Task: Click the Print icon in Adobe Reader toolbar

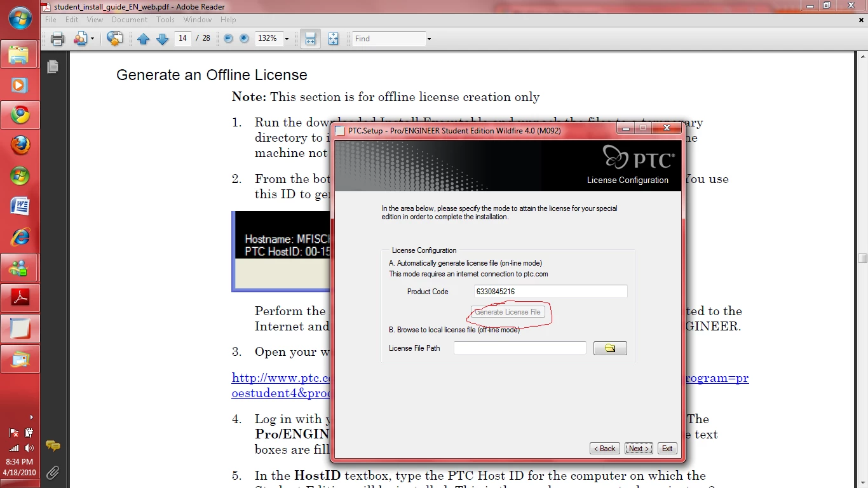Action: pyautogui.click(x=58, y=39)
